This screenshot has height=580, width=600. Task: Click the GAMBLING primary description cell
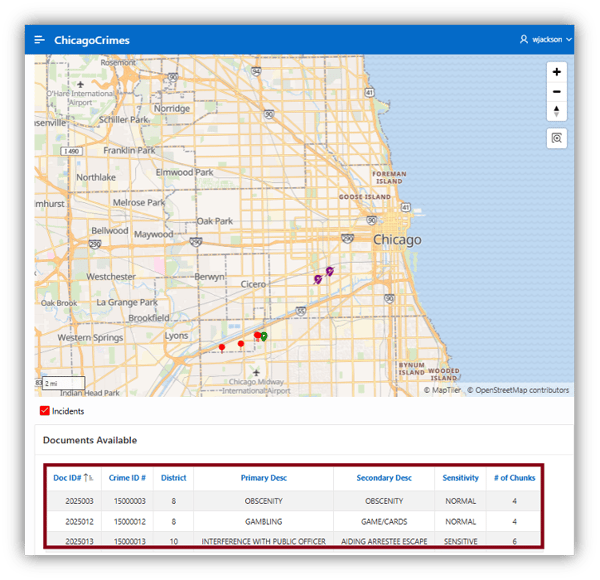262,521
